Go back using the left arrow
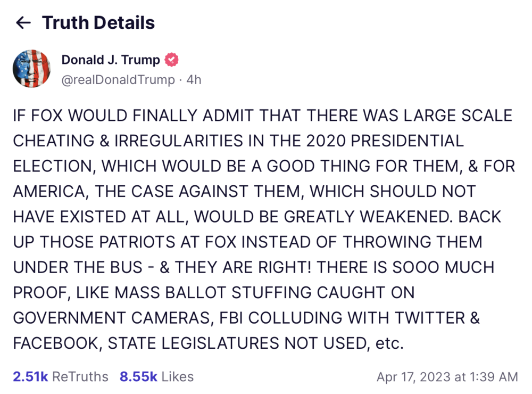 coord(22,23)
